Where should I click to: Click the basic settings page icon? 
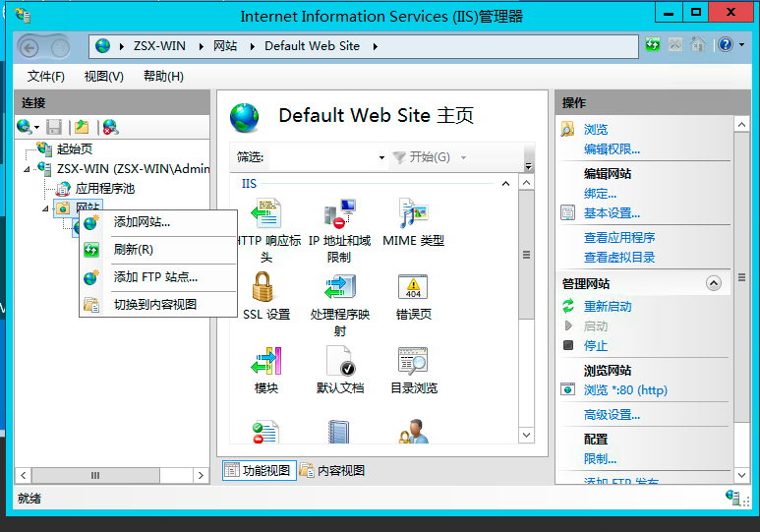tap(567, 212)
